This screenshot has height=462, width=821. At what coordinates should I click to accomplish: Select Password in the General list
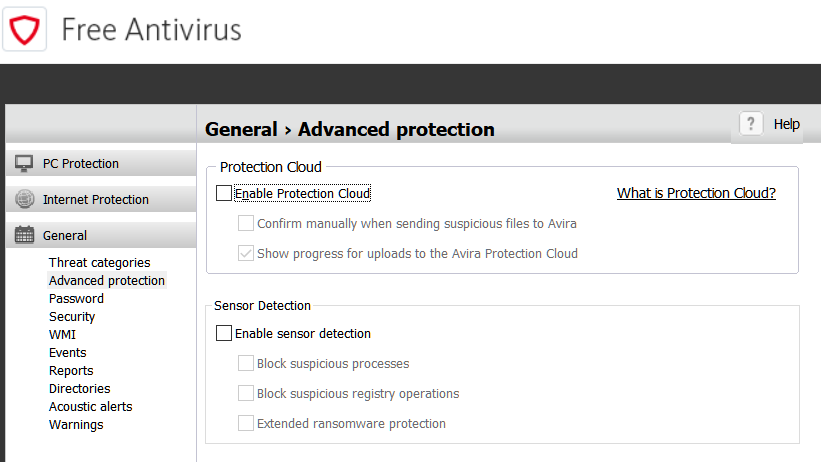tap(76, 299)
